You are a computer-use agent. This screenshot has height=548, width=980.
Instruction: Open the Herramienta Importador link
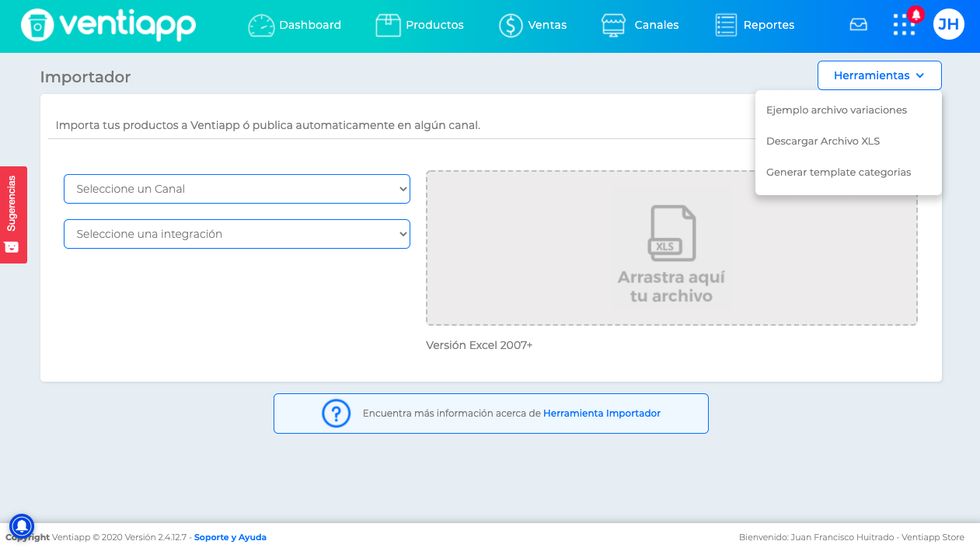pyautogui.click(x=602, y=414)
